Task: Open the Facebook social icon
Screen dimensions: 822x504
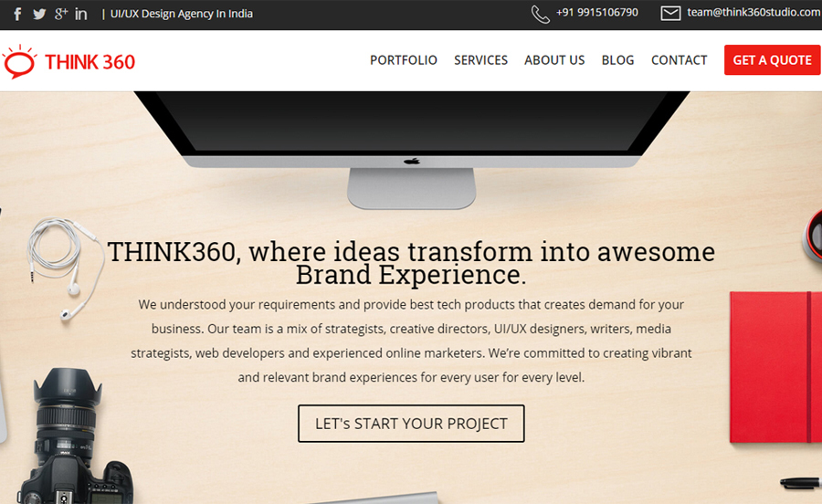Action: pos(17,14)
